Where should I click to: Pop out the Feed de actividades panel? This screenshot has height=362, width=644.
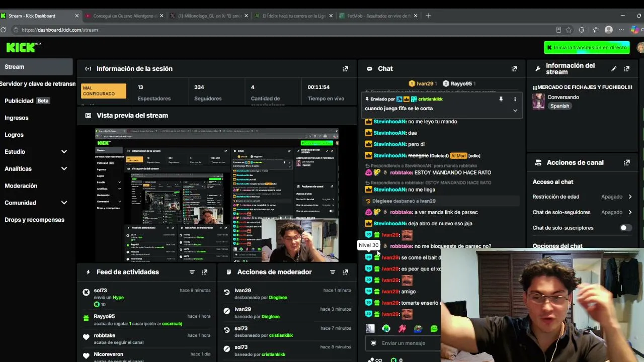(204, 272)
